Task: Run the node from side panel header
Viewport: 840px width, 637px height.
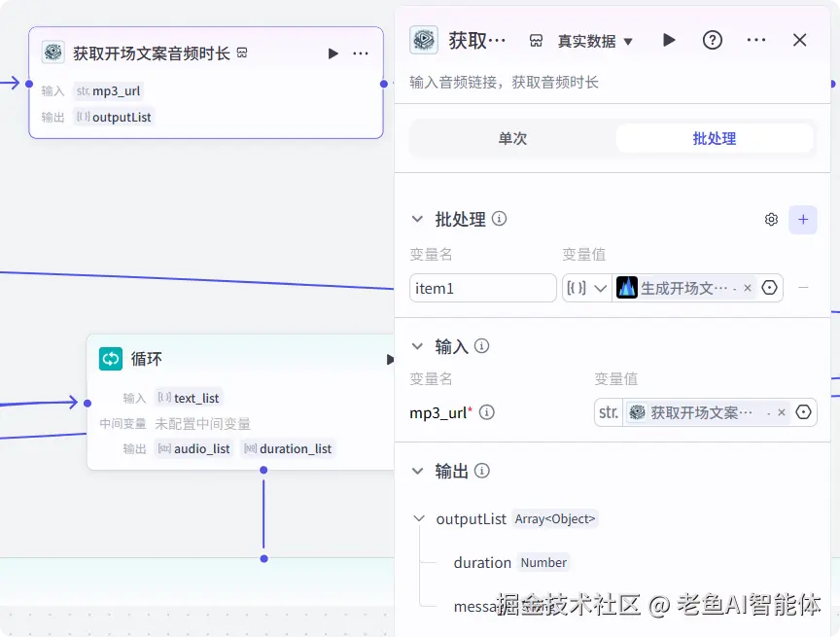Action: pyautogui.click(x=669, y=40)
